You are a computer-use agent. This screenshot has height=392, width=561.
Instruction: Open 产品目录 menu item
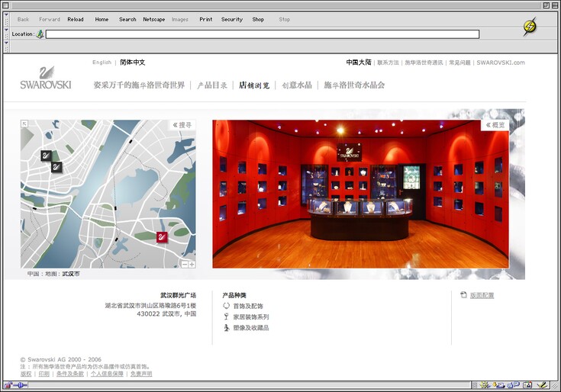point(212,85)
